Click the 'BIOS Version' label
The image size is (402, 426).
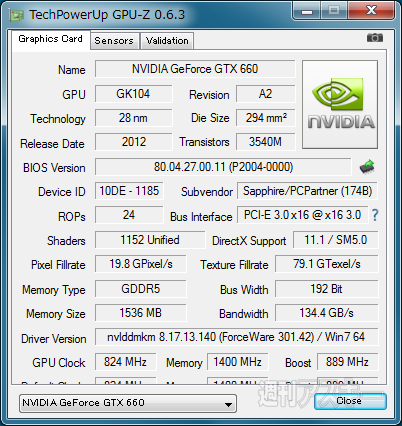54,168
